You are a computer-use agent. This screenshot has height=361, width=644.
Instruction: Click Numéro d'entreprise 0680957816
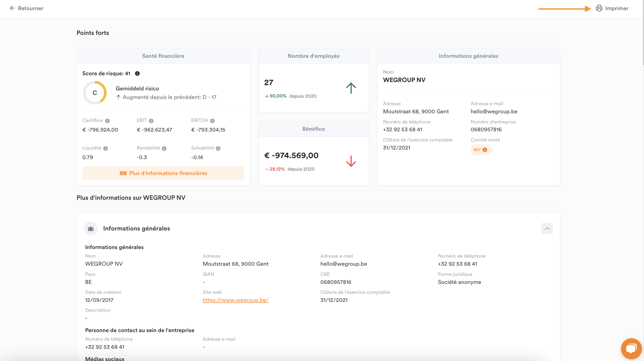click(x=486, y=129)
